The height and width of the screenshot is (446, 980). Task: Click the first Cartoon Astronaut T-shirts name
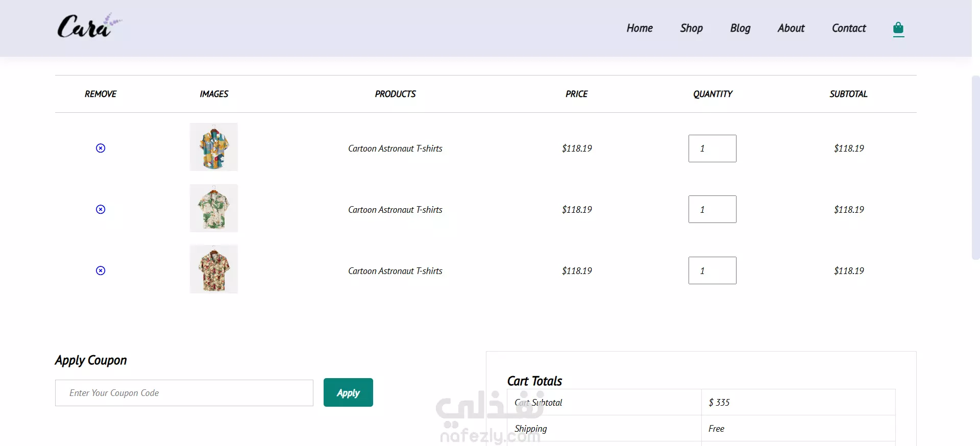(395, 148)
